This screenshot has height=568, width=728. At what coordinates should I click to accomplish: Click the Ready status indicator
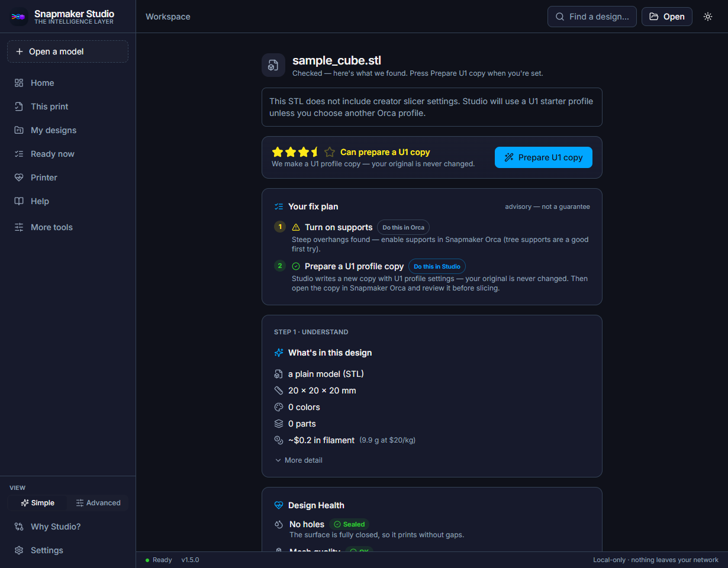tap(159, 560)
